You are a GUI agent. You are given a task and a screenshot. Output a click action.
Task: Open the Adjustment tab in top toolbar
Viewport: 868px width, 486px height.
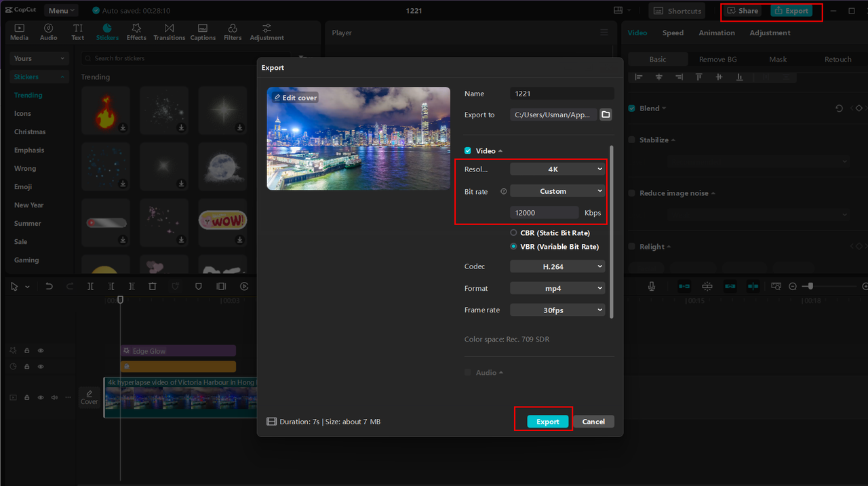[x=267, y=32]
